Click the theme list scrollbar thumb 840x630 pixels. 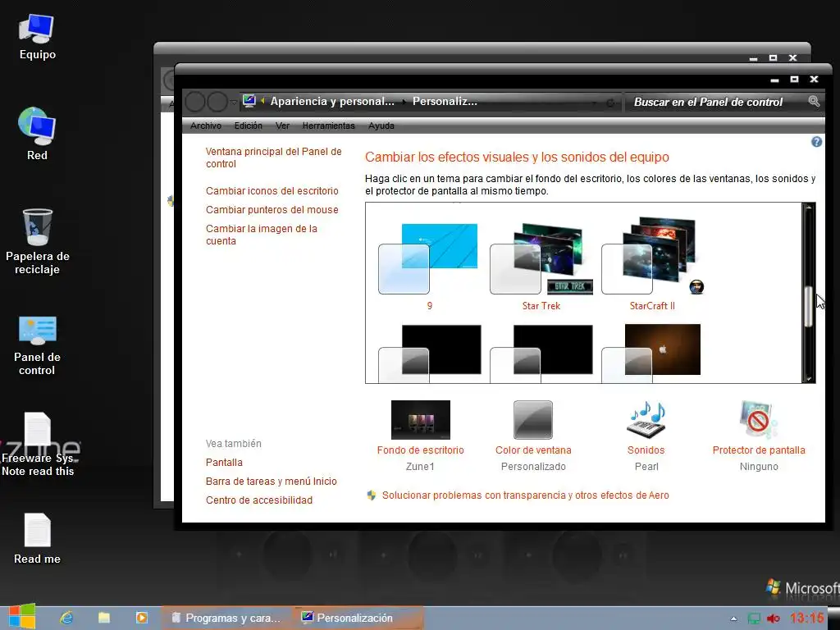tap(808, 307)
